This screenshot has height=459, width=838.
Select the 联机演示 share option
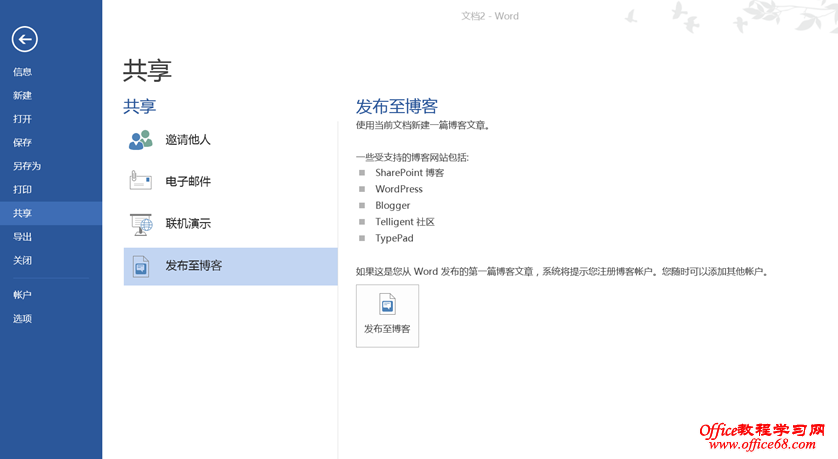point(230,223)
